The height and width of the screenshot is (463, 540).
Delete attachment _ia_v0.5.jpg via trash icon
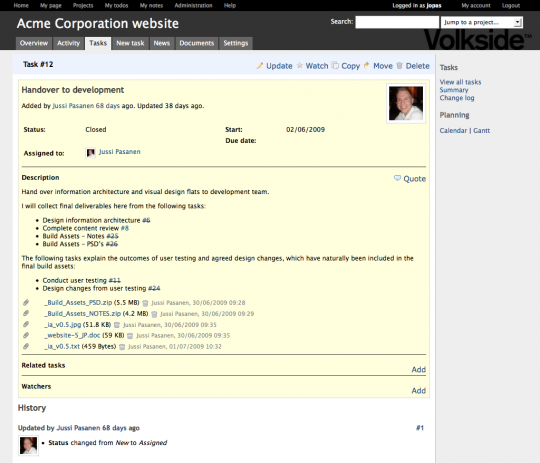117,325
